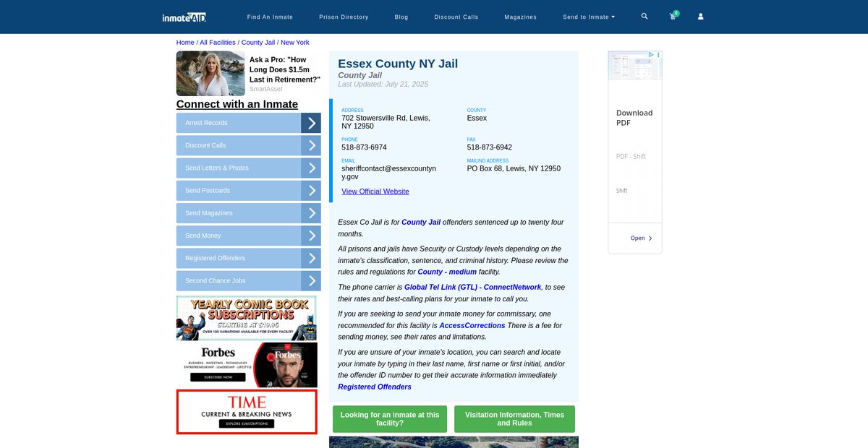This screenshot has width=868, height=448.
Task: Click arrow icon beside Second Chance Jobs
Action: [311, 280]
